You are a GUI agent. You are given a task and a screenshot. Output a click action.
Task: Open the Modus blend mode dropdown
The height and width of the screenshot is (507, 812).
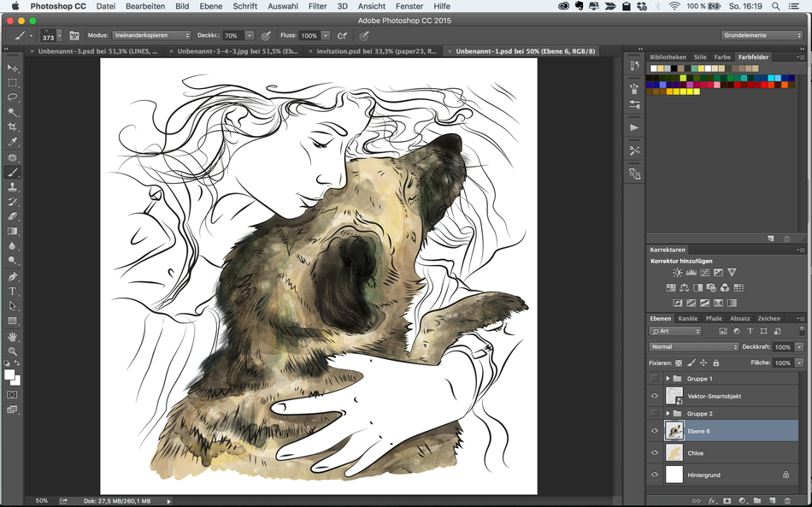(x=152, y=36)
